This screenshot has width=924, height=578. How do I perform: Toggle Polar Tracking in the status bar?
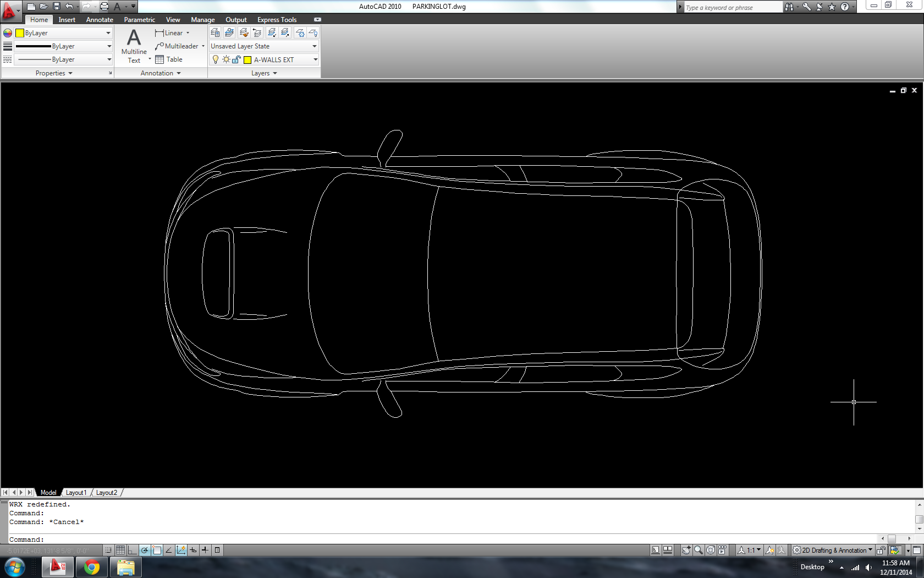pyautogui.click(x=145, y=550)
